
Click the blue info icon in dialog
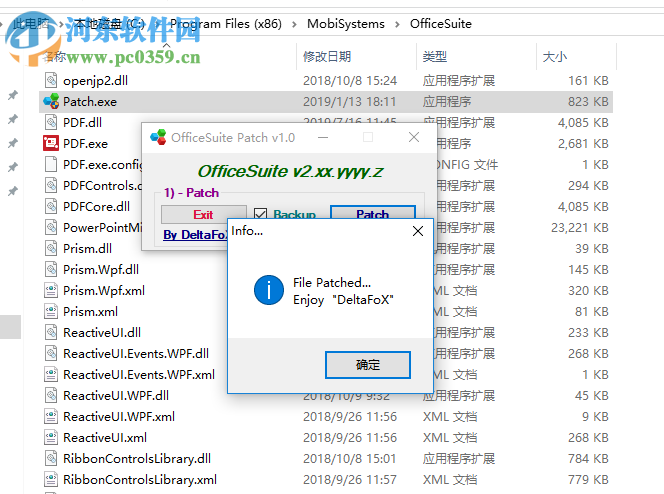click(x=269, y=290)
